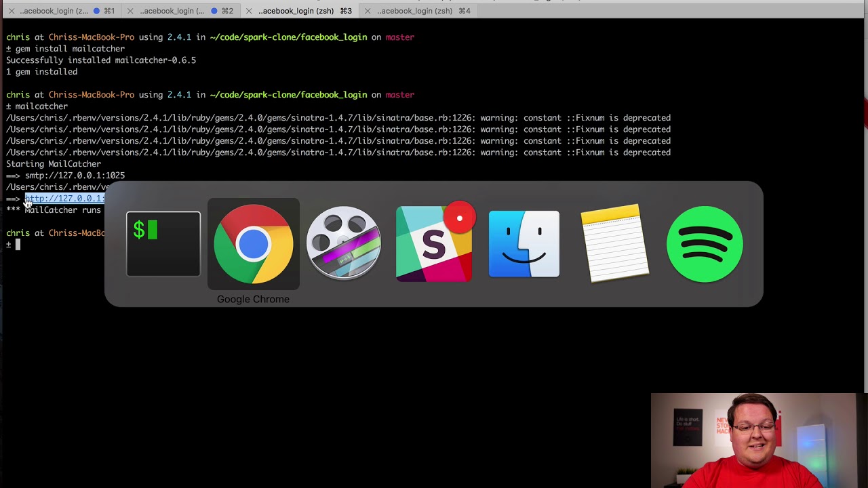Viewport: 868px width, 488px height.
Task: Switch to Slack in app switcher
Action: (434, 244)
